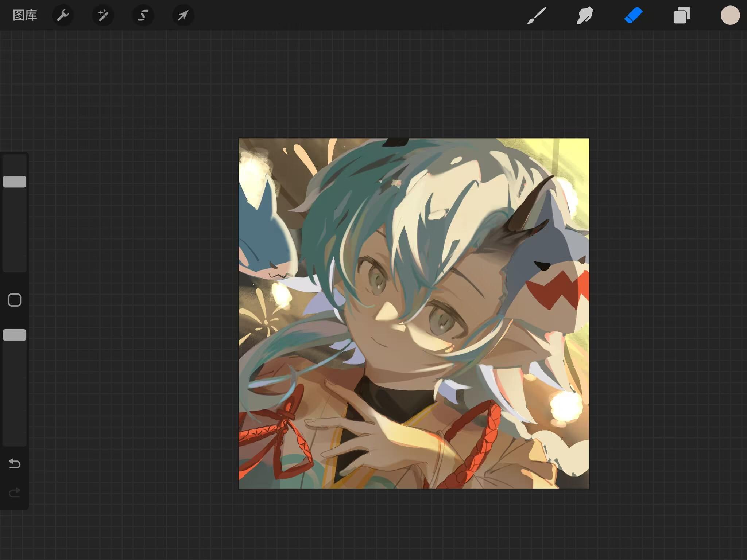Screen dimensions: 747x560
Task: Select the Brush tool
Action: pos(537,15)
